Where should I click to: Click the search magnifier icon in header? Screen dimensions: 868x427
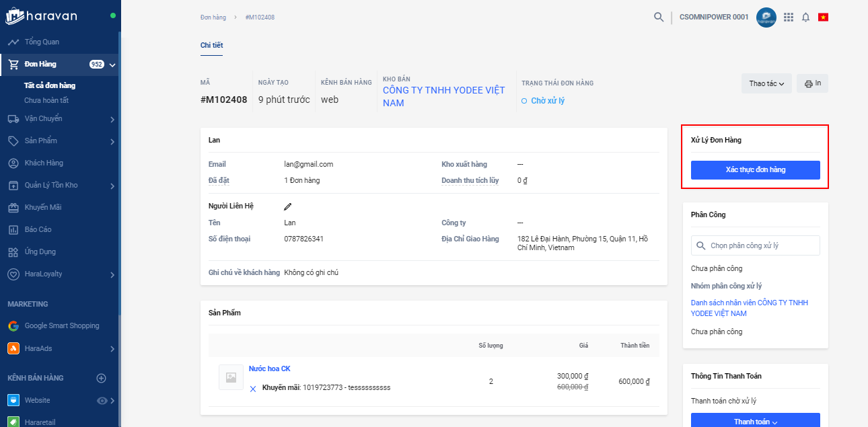point(659,17)
